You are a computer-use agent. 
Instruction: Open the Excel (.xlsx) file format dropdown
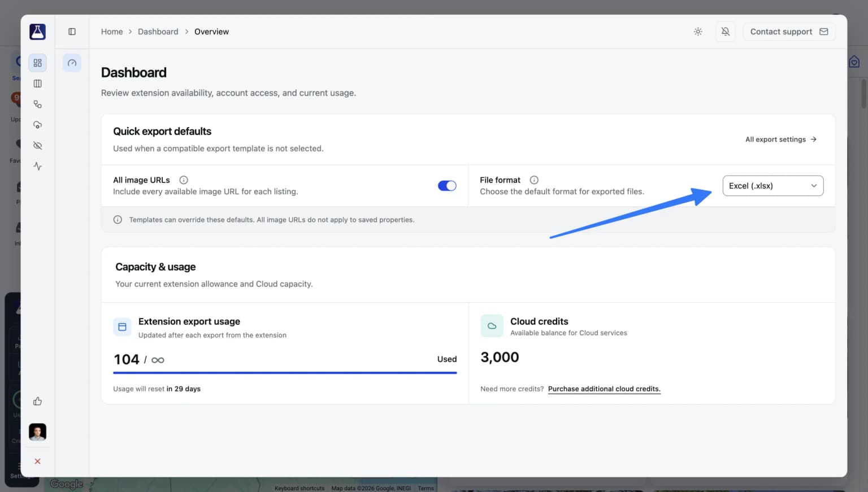772,186
